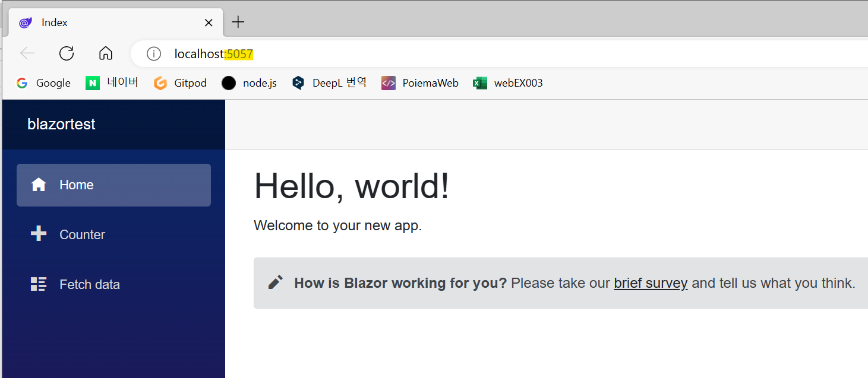
Task: Close the Index tab
Action: coord(209,23)
